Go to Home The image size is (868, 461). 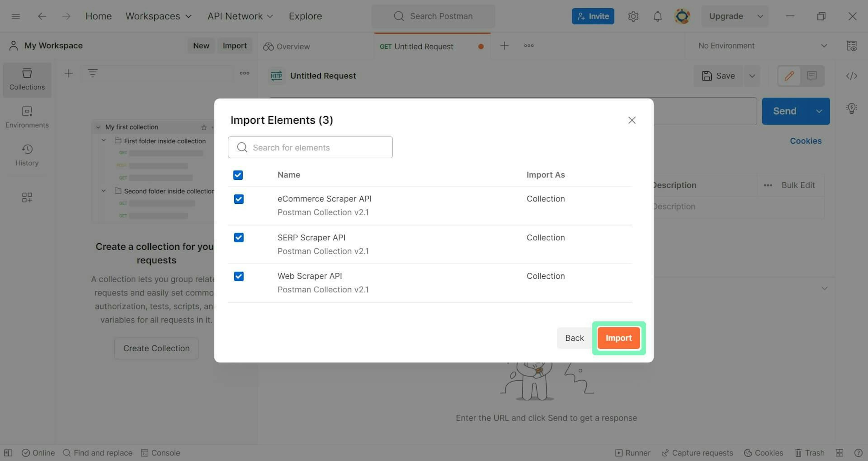(x=98, y=16)
